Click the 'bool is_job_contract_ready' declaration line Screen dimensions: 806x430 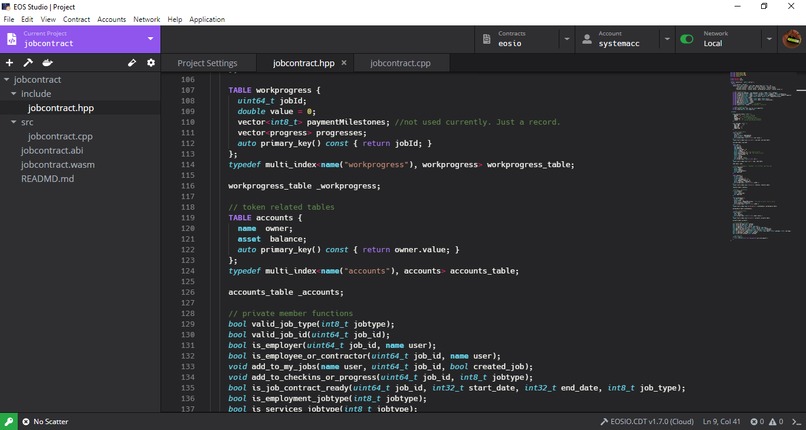[457, 388]
